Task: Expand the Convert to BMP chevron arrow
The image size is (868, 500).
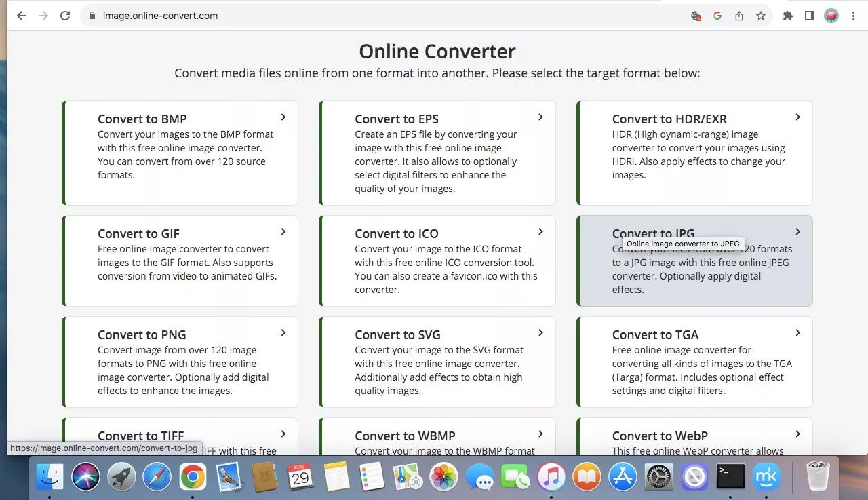Action: coord(283,117)
